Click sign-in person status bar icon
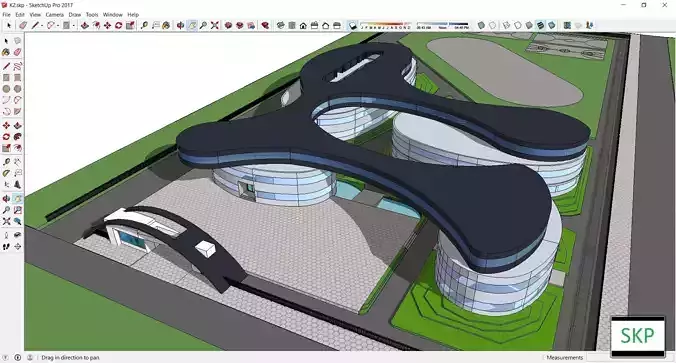676x363 pixels. (x=30, y=357)
